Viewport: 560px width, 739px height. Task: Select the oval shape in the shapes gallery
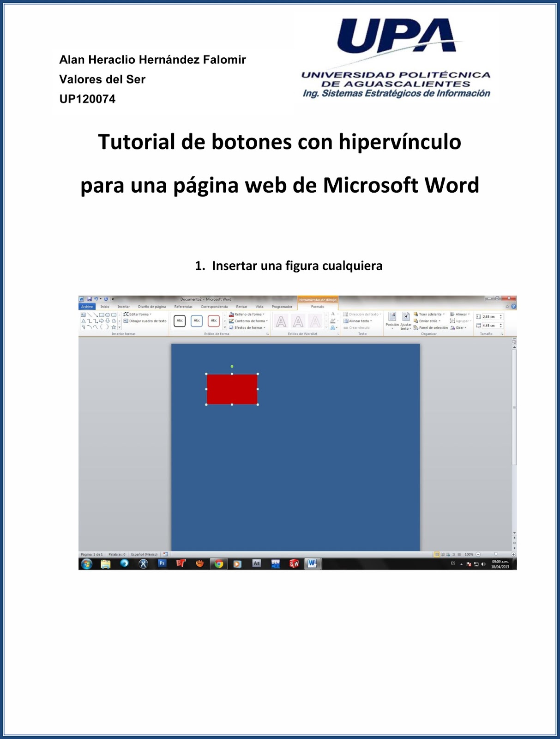[108, 315]
